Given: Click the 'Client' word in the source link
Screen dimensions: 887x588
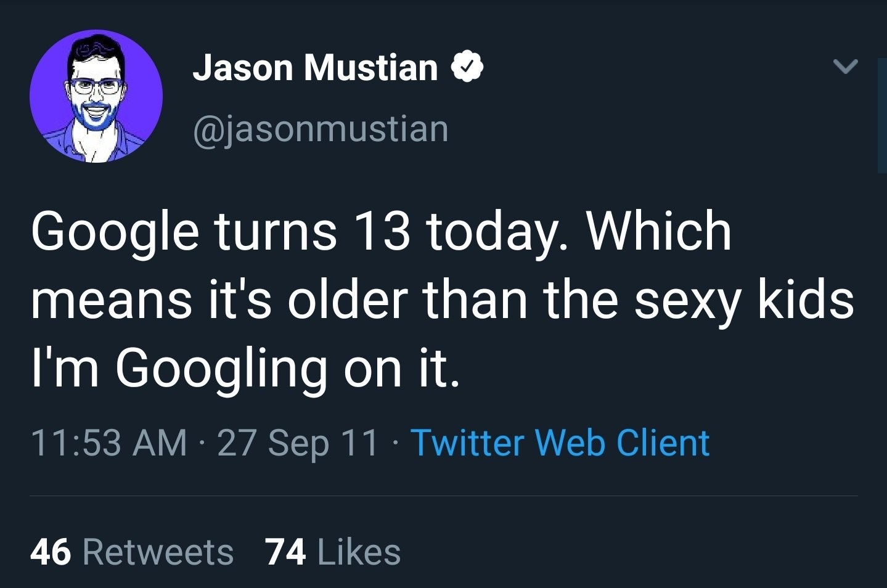Looking at the screenshot, I should (x=663, y=443).
